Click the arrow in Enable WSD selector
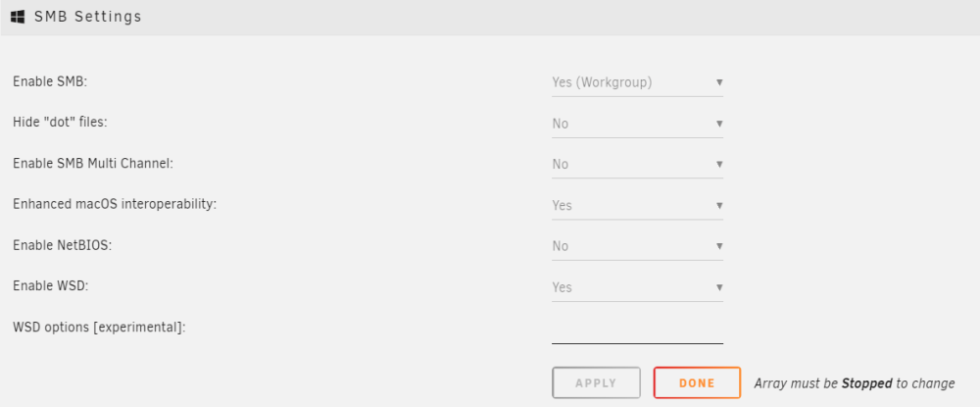 [x=719, y=287]
